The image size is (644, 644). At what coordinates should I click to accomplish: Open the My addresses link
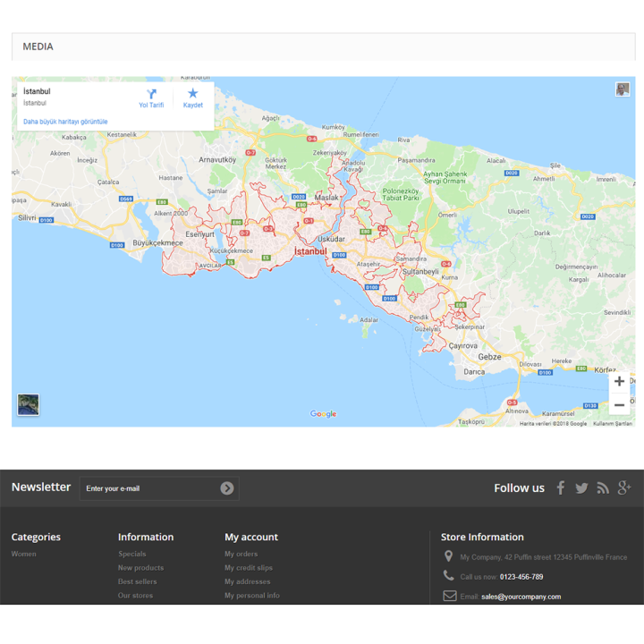coord(248,581)
